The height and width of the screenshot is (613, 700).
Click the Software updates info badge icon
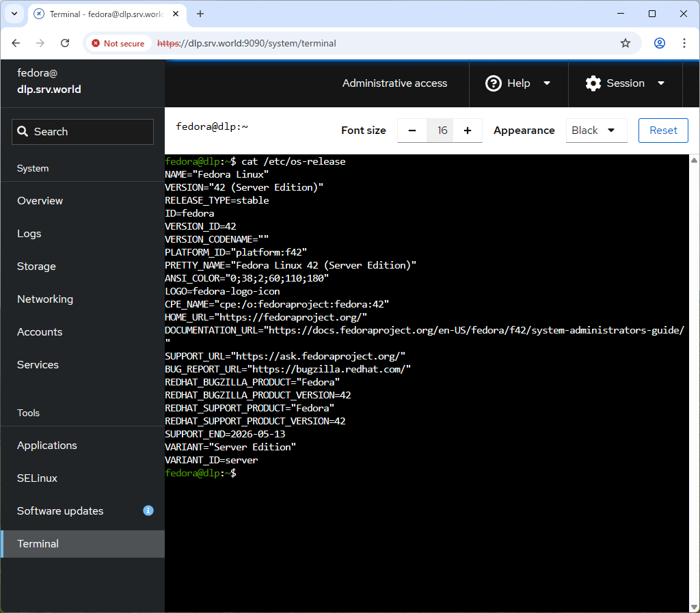point(148,510)
